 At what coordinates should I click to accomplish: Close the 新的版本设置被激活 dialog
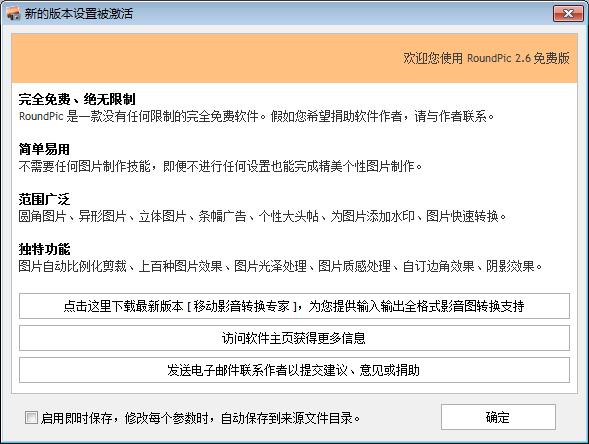point(568,14)
